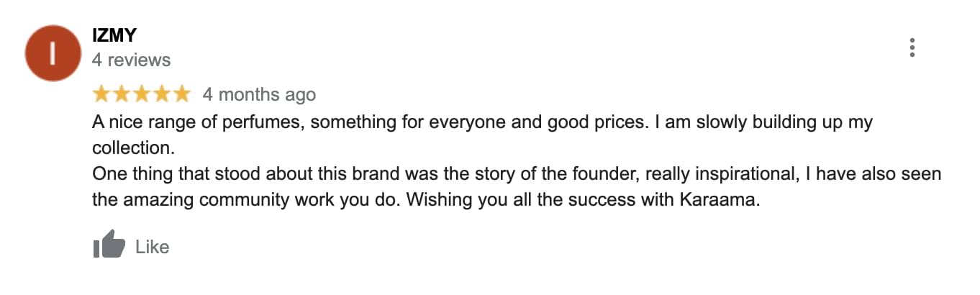Viewport: 980px width, 295px height.
Task: Click the line starting 'One thing that stood'
Action: (x=517, y=174)
